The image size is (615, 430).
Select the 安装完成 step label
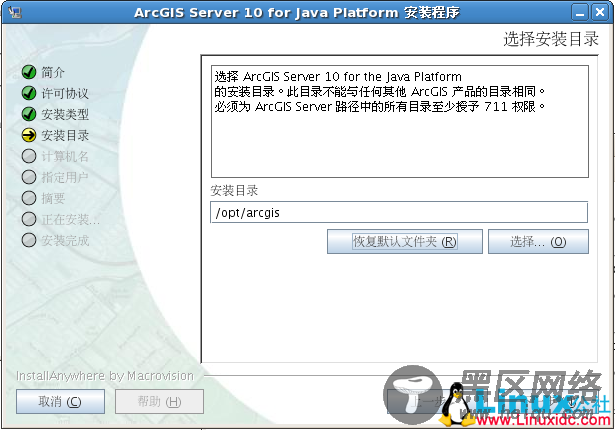click(x=65, y=241)
